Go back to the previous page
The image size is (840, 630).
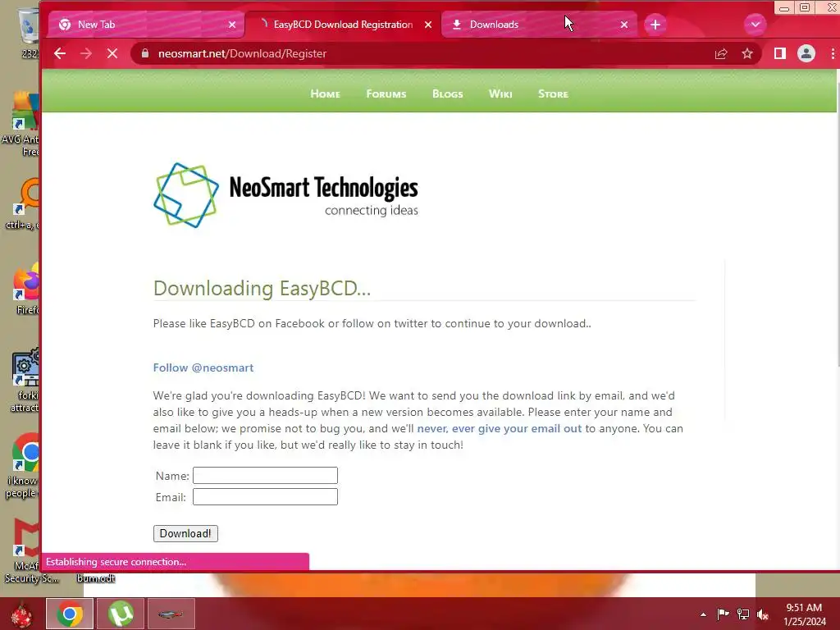(60, 53)
